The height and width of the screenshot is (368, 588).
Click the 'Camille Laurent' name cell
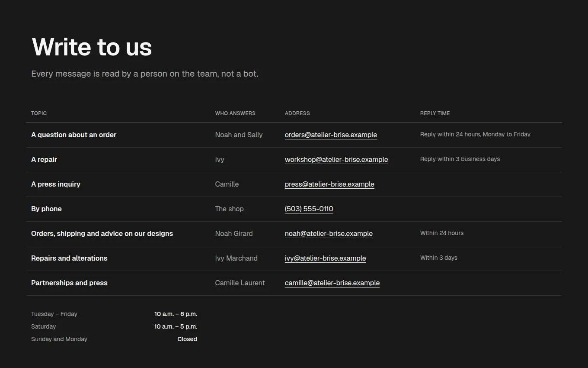[x=240, y=283]
